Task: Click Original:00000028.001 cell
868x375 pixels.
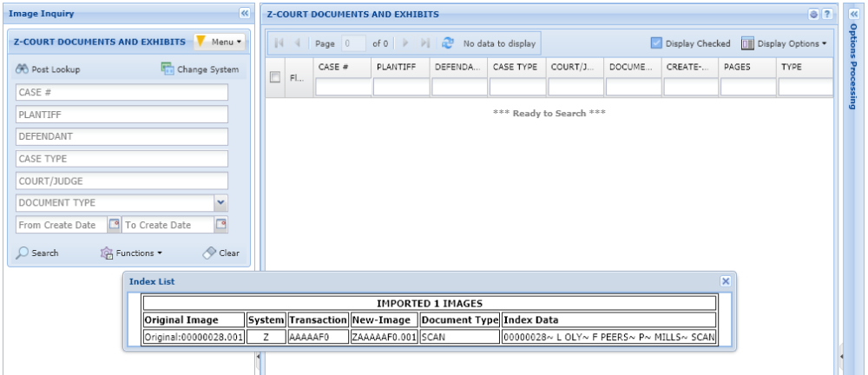Action: point(194,337)
